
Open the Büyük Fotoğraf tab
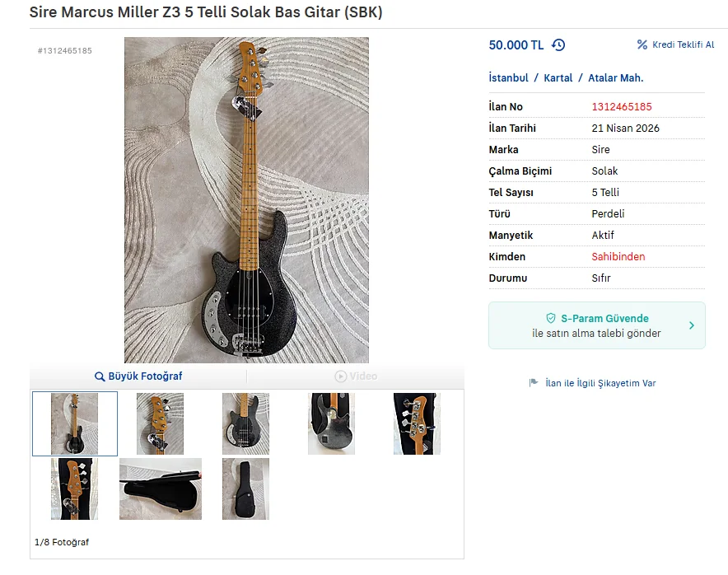click(138, 376)
